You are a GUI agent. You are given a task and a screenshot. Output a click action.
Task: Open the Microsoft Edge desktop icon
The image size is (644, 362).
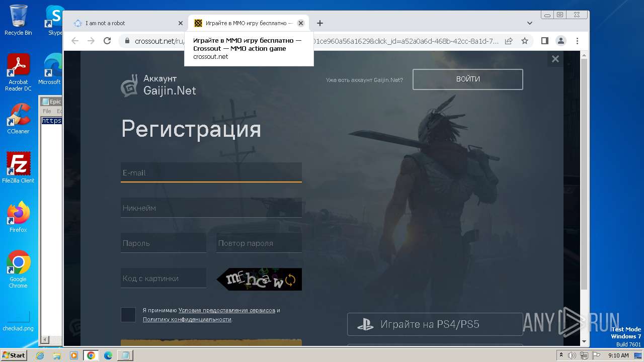point(50,69)
